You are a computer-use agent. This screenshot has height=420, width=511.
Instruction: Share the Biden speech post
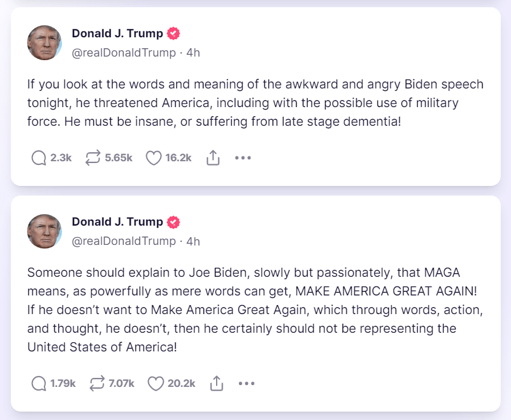point(213,158)
